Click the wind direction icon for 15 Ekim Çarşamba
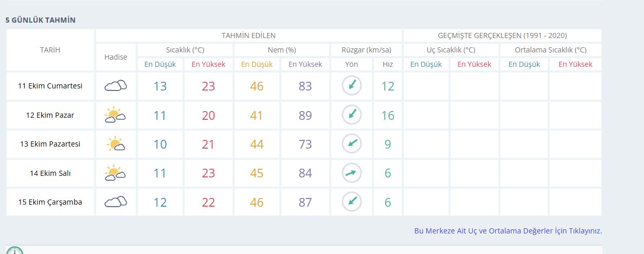 click(x=352, y=202)
